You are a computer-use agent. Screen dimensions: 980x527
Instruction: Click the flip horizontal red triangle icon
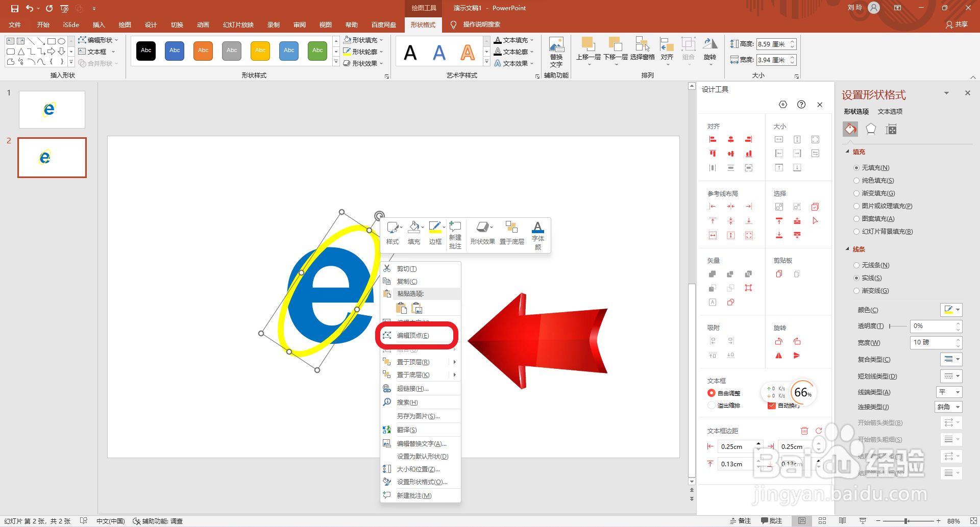pyautogui.click(x=779, y=356)
